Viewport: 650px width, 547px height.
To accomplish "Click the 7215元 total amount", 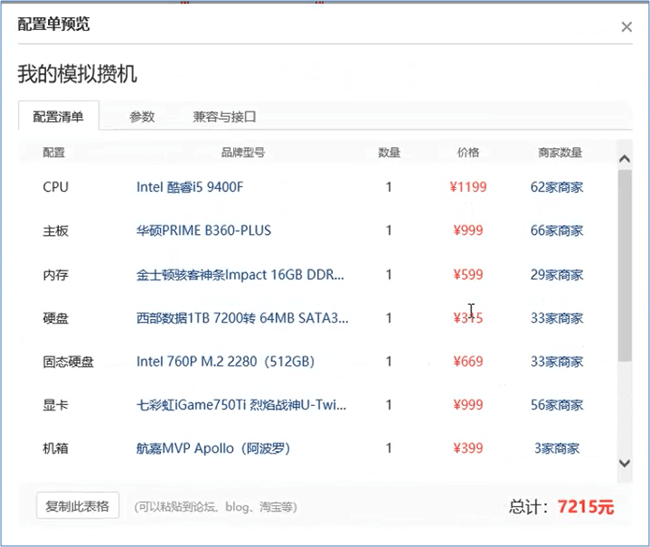I will (x=585, y=506).
